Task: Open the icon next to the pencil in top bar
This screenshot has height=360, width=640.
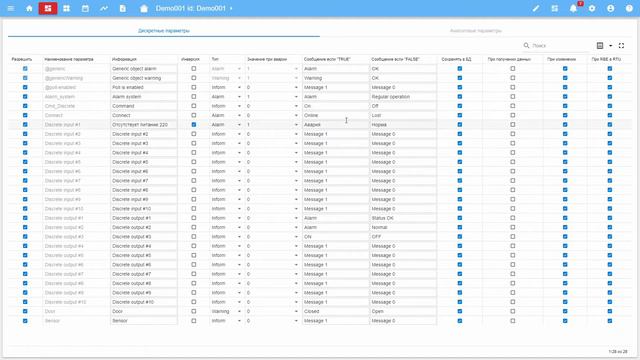Action: click(555, 8)
